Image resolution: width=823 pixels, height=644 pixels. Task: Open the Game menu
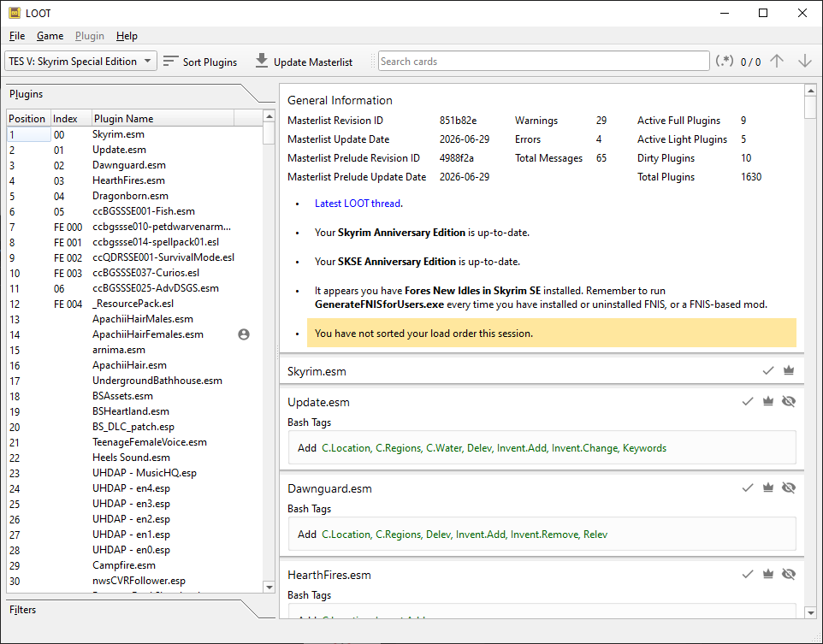click(x=50, y=36)
